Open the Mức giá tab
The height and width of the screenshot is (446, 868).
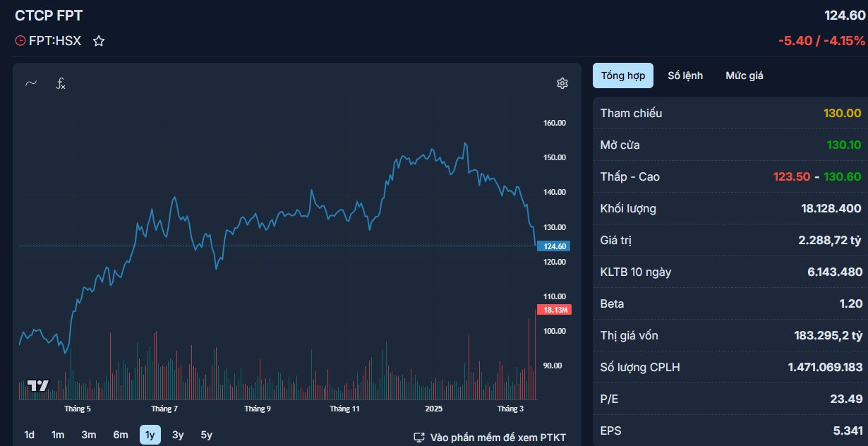744,76
